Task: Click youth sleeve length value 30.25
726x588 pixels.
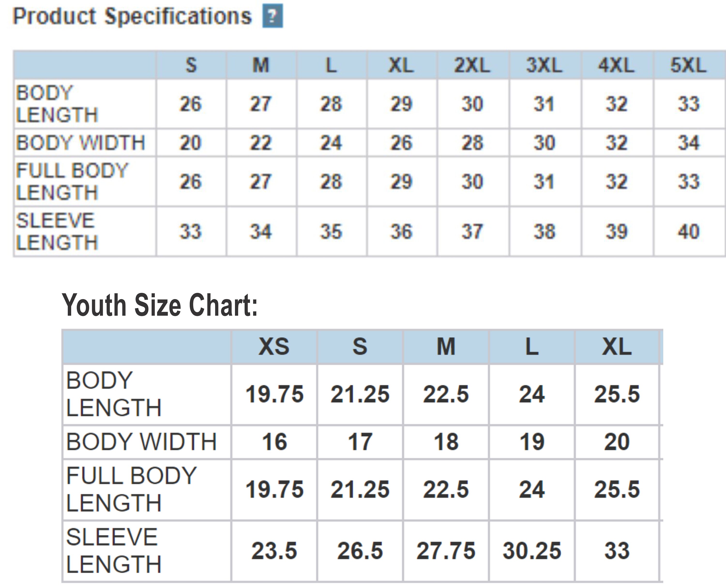Action: coord(532,551)
